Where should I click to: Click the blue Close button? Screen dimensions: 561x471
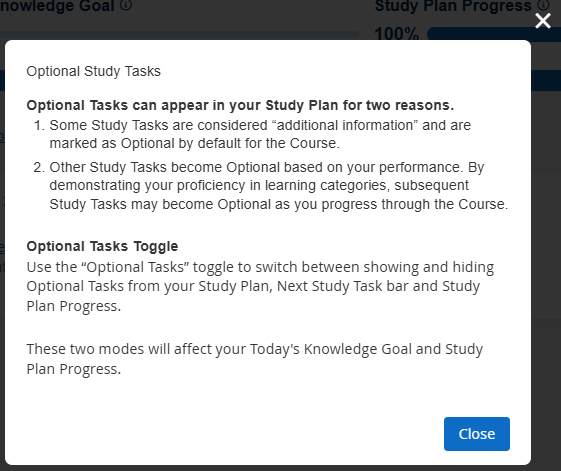pyautogui.click(x=477, y=434)
